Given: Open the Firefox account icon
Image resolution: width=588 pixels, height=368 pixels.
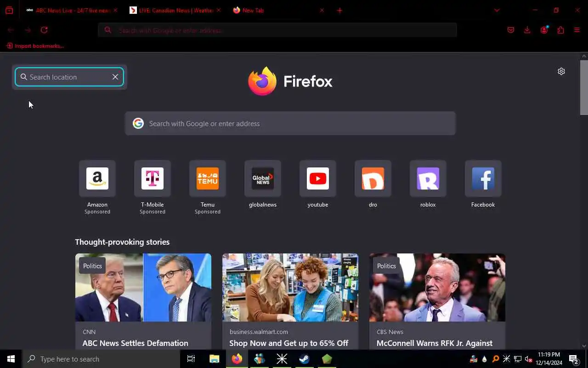Looking at the screenshot, I should point(544,30).
